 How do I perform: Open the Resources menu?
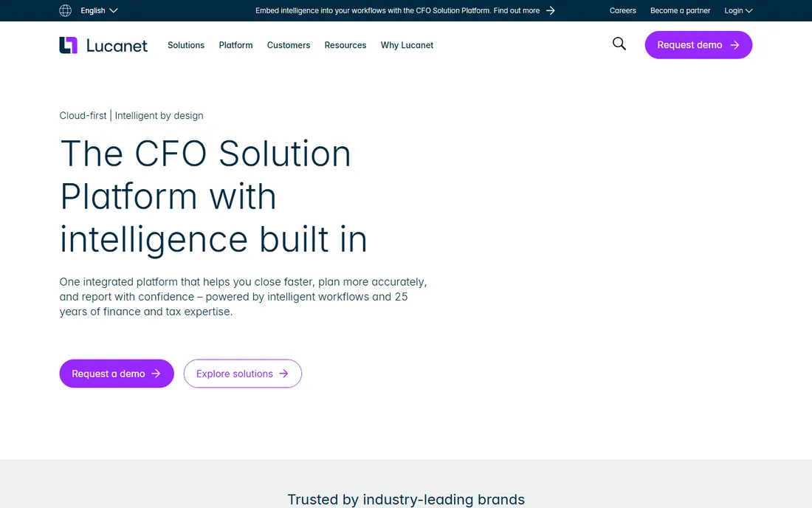coord(345,45)
